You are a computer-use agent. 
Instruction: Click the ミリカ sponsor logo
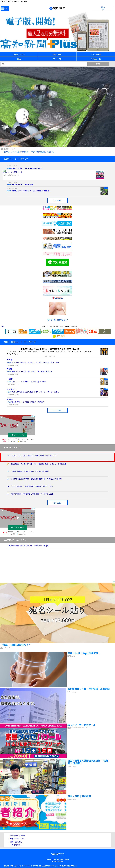pyautogui.click(x=11, y=331)
